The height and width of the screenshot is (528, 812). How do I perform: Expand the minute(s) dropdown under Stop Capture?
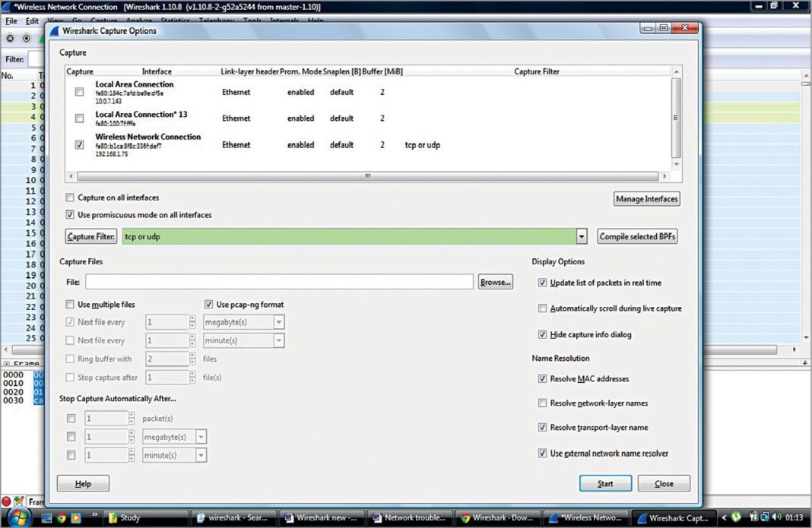(x=202, y=454)
